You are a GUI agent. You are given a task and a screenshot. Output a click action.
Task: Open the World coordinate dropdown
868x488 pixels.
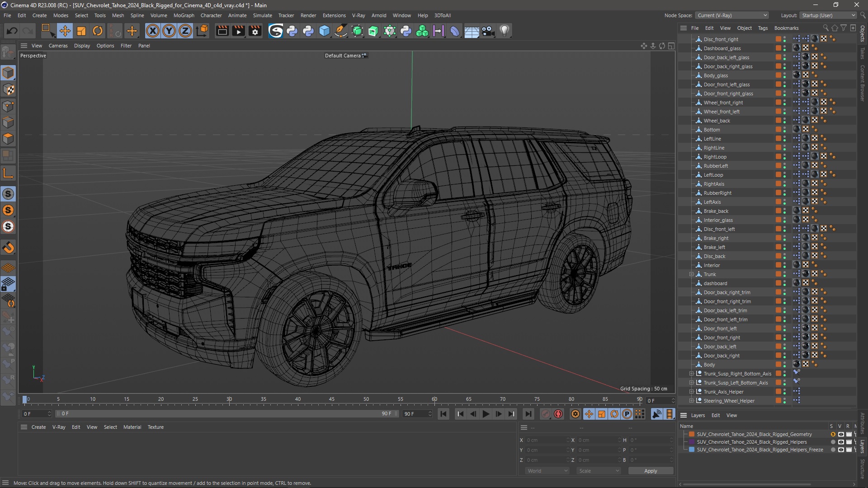pyautogui.click(x=547, y=471)
